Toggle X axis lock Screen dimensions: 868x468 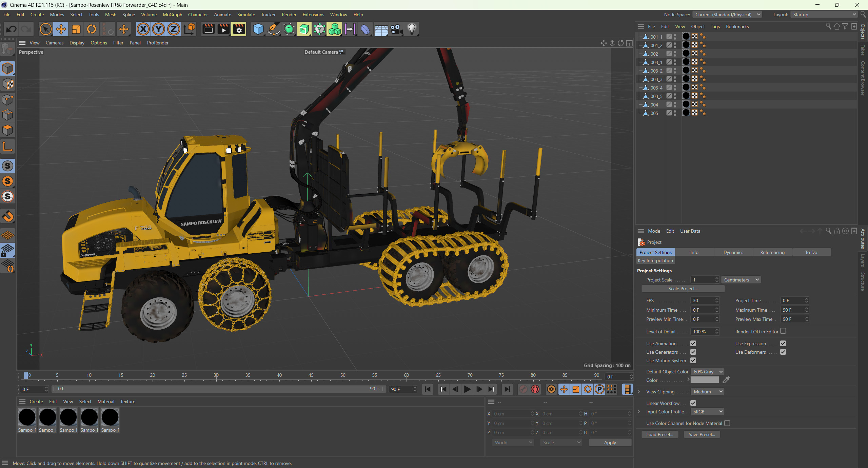click(143, 29)
